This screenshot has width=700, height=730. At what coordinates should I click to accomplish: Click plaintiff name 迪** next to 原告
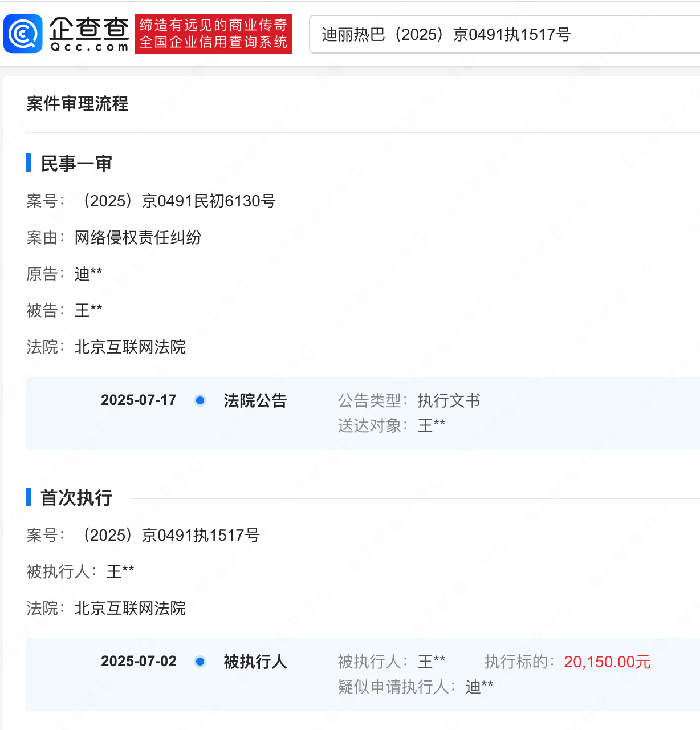88,274
